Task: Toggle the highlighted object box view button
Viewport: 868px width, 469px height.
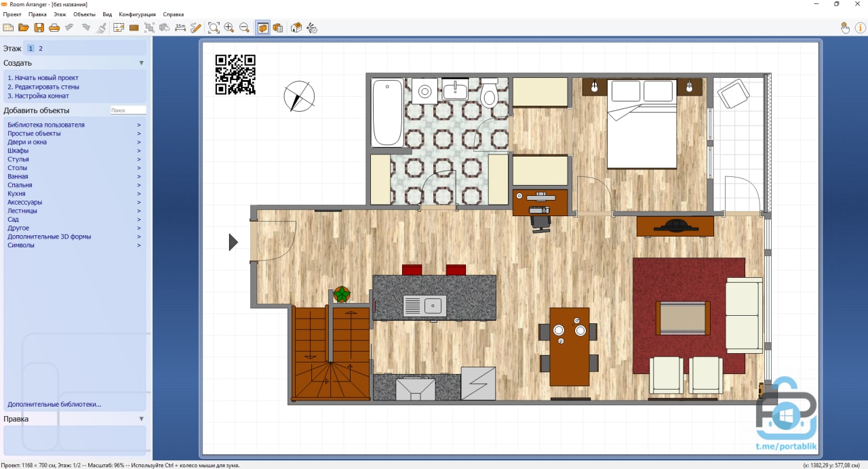Action: (262, 28)
